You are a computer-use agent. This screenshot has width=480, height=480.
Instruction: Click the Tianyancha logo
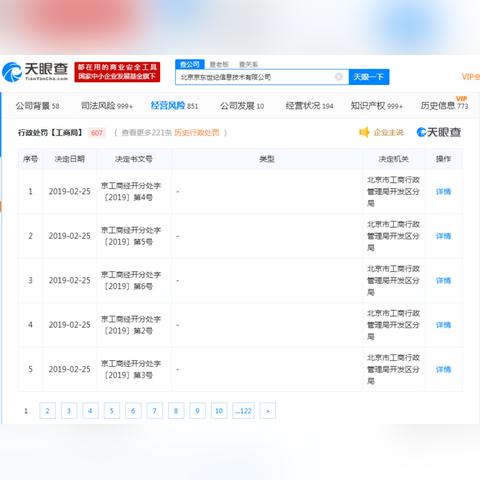[35, 72]
